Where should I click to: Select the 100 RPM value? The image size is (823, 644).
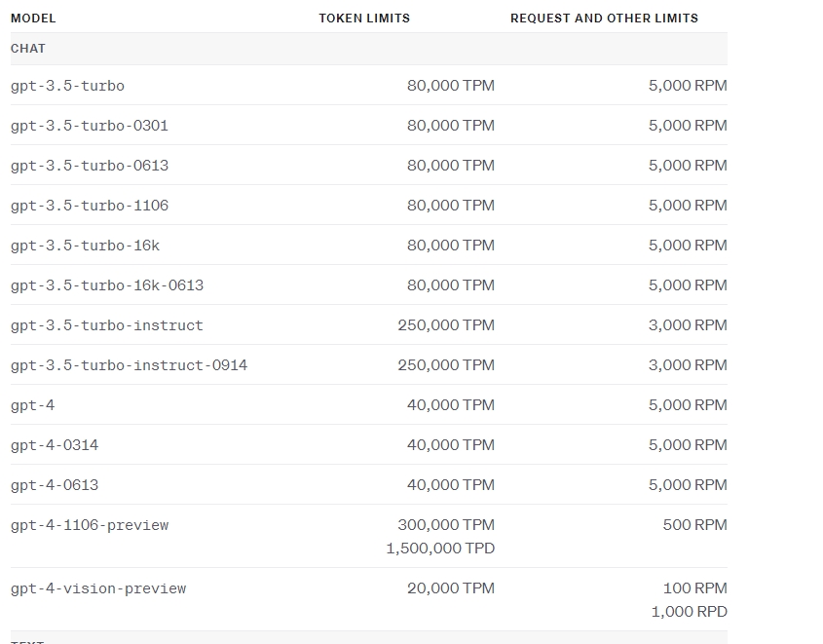tap(695, 588)
